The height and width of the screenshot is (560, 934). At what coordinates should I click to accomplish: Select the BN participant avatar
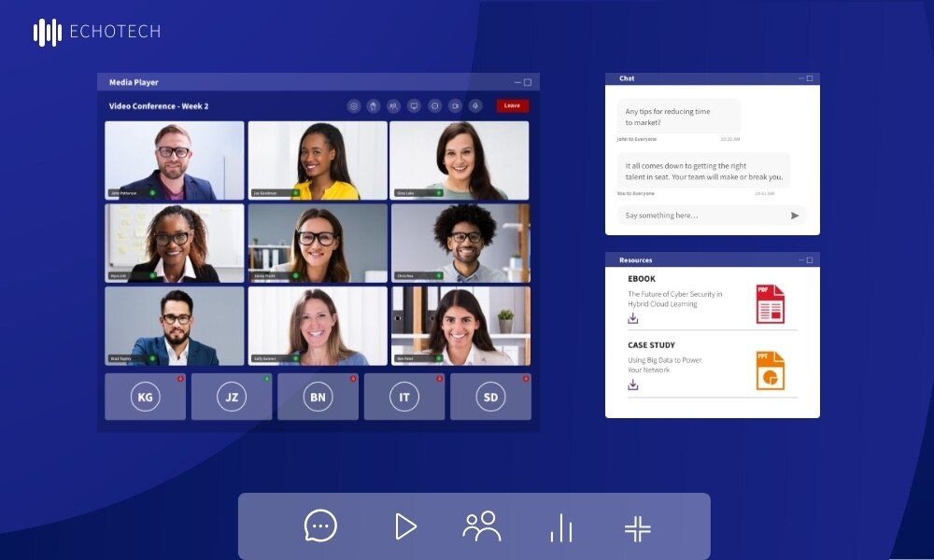[x=318, y=397]
